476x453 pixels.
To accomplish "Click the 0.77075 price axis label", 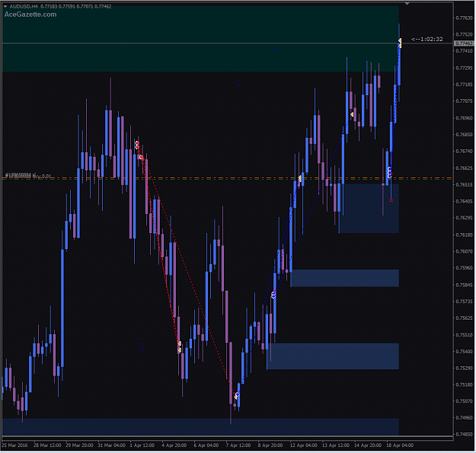I will pos(464,100).
